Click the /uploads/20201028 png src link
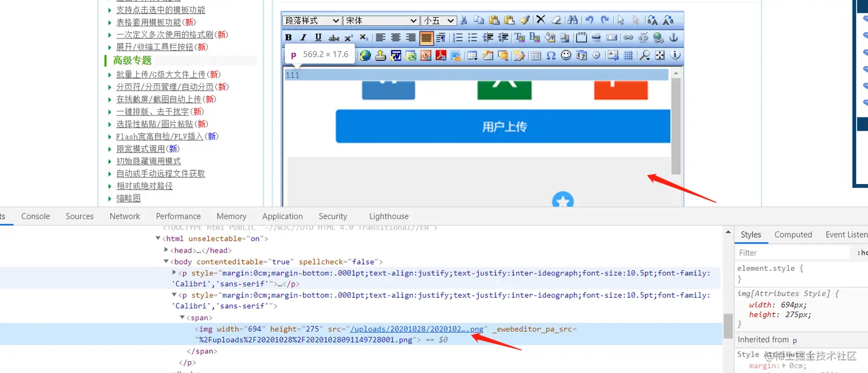Viewport: 868px width, 373px height. click(x=417, y=329)
